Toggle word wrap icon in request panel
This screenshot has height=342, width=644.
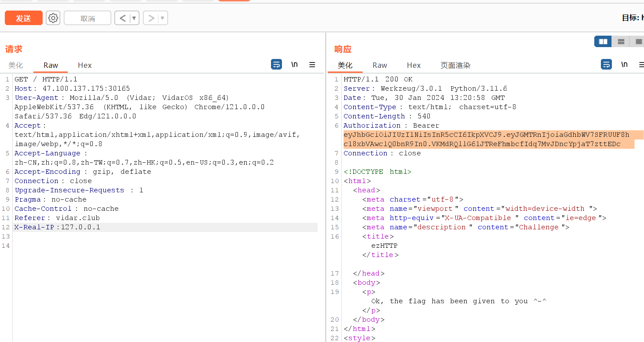point(277,64)
